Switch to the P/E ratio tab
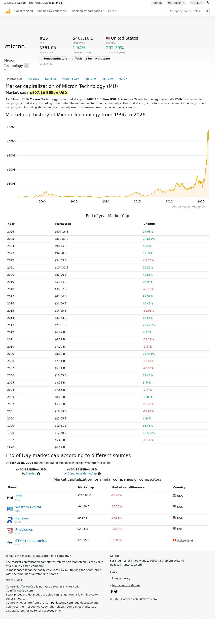The image size is (215, 644). [90, 79]
